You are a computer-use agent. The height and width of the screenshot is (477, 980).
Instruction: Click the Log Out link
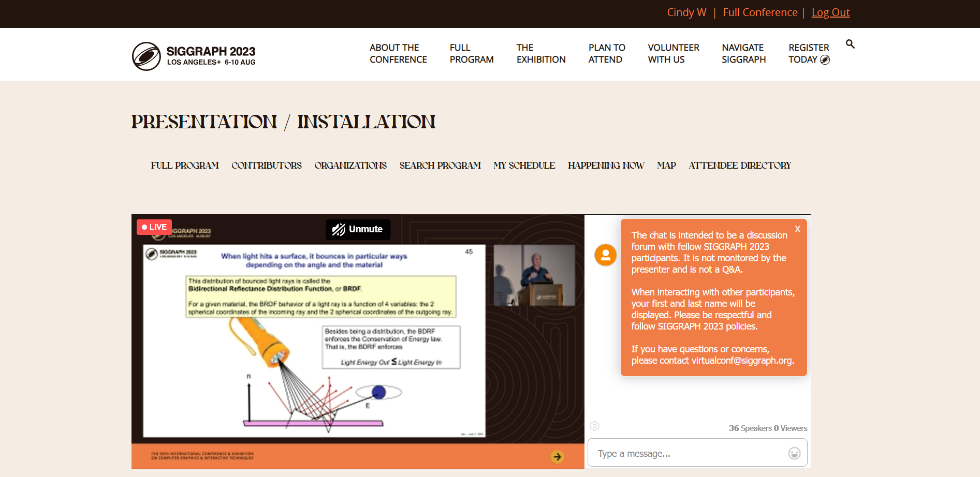(x=830, y=12)
